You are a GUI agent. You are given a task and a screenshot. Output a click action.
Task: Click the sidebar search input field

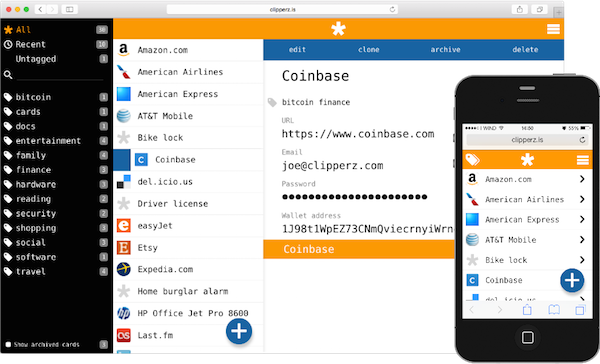60,75
